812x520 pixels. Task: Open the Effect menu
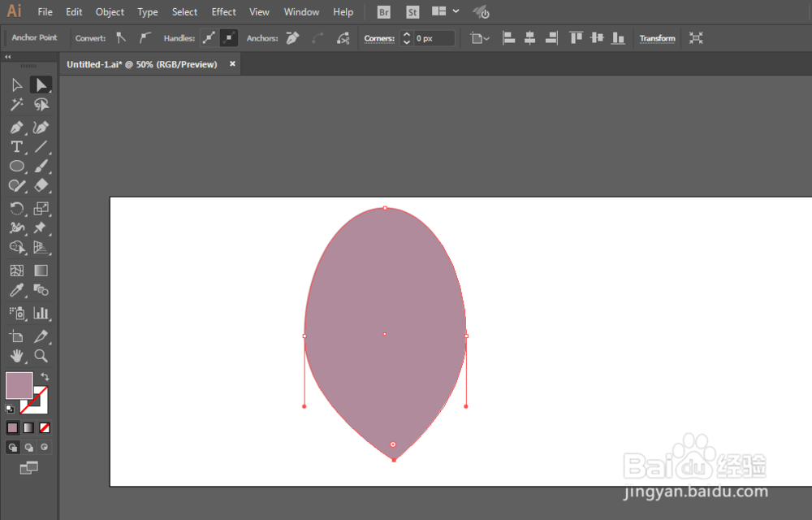click(x=224, y=12)
